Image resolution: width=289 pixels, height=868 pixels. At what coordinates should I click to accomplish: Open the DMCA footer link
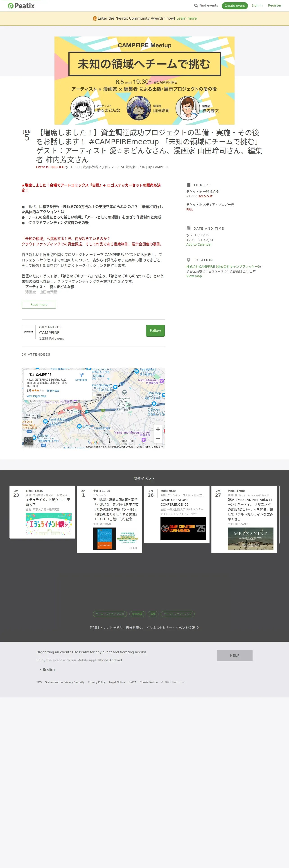point(132,682)
